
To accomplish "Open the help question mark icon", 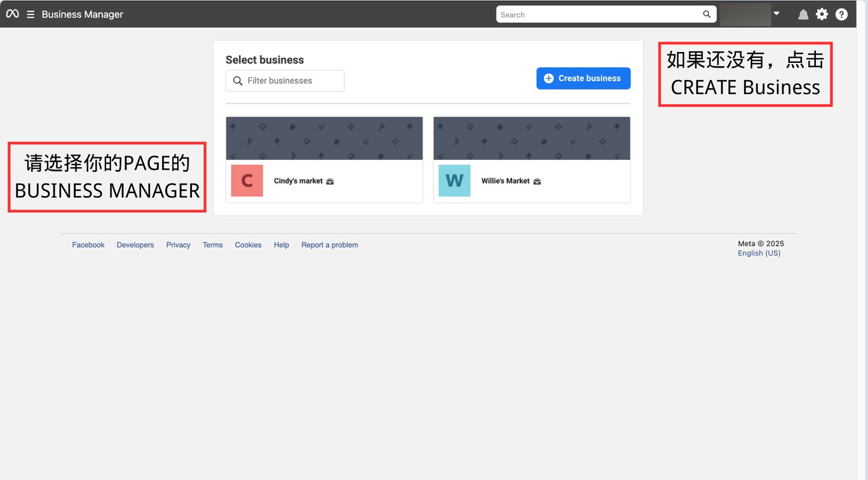I will point(841,14).
